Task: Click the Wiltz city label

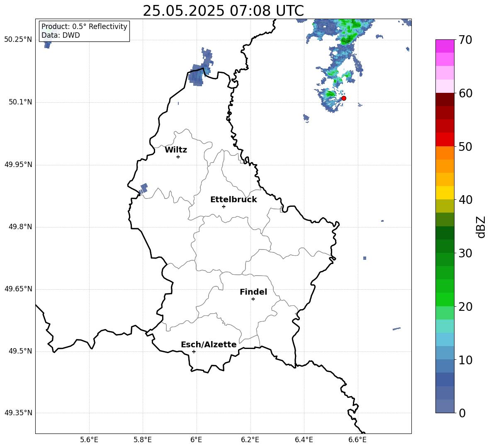Action: (176, 150)
